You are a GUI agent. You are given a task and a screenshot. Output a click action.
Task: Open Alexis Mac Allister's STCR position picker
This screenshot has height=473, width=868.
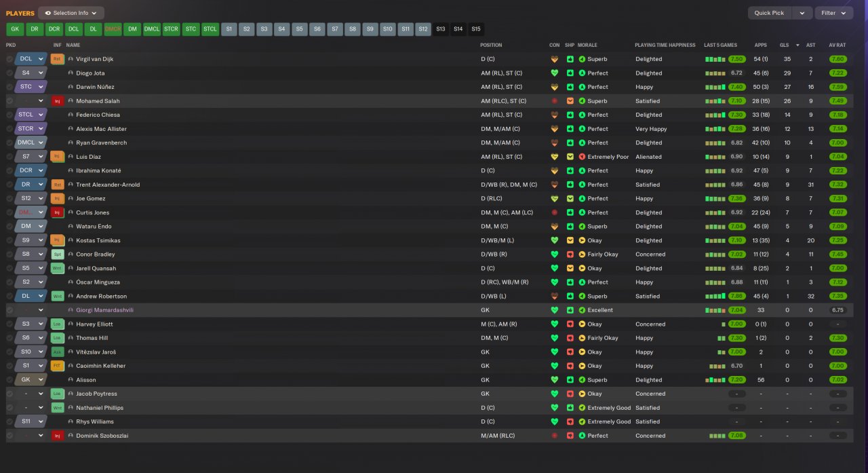tap(31, 129)
